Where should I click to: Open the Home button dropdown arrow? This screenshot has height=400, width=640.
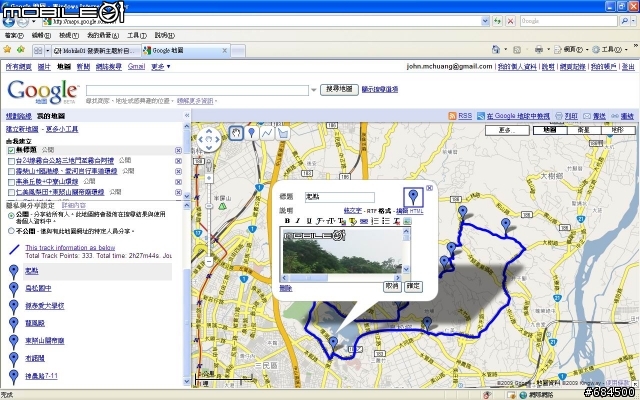click(x=505, y=50)
